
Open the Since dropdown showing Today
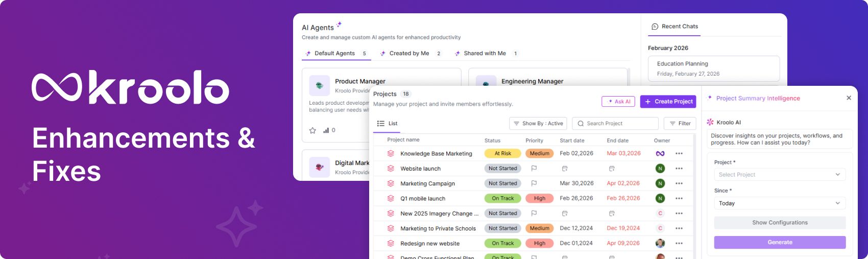pyautogui.click(x=780, y=203)
